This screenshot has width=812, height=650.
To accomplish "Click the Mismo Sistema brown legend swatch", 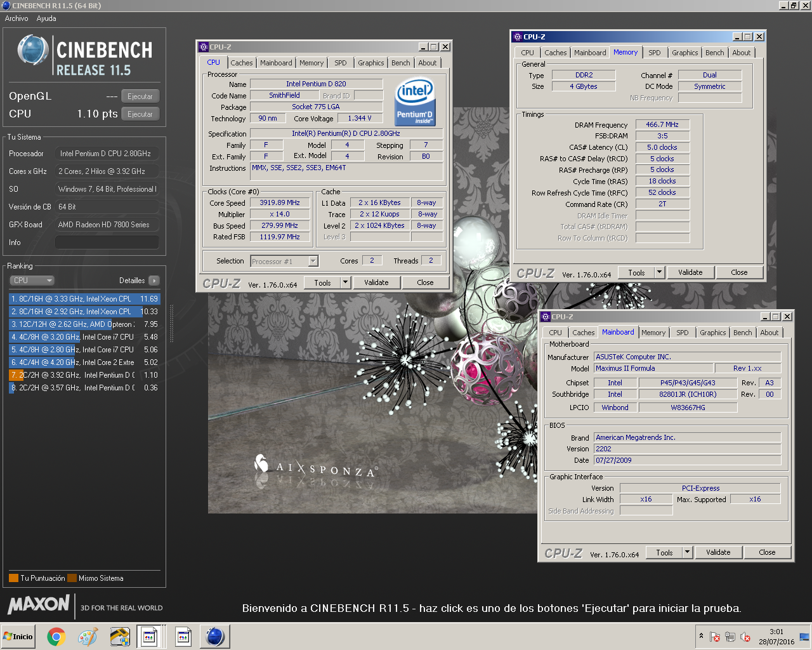I will 72,578.
